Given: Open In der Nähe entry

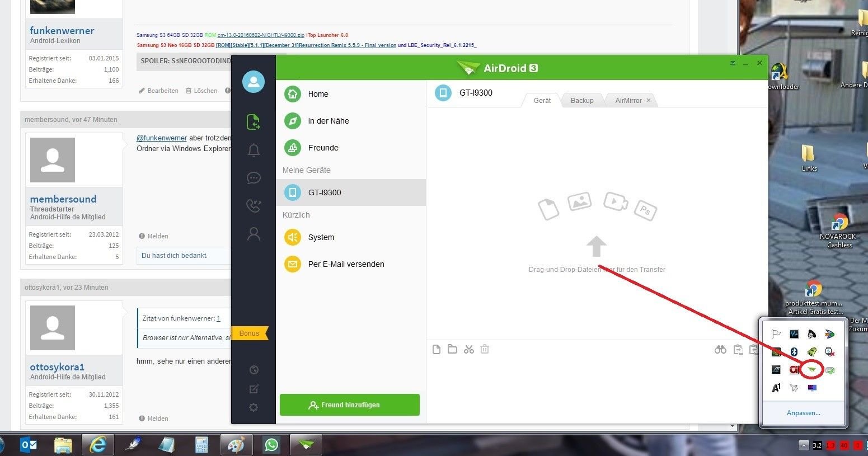Looking at the screenshot, I should pyautogui.click(x=351, y=121).
